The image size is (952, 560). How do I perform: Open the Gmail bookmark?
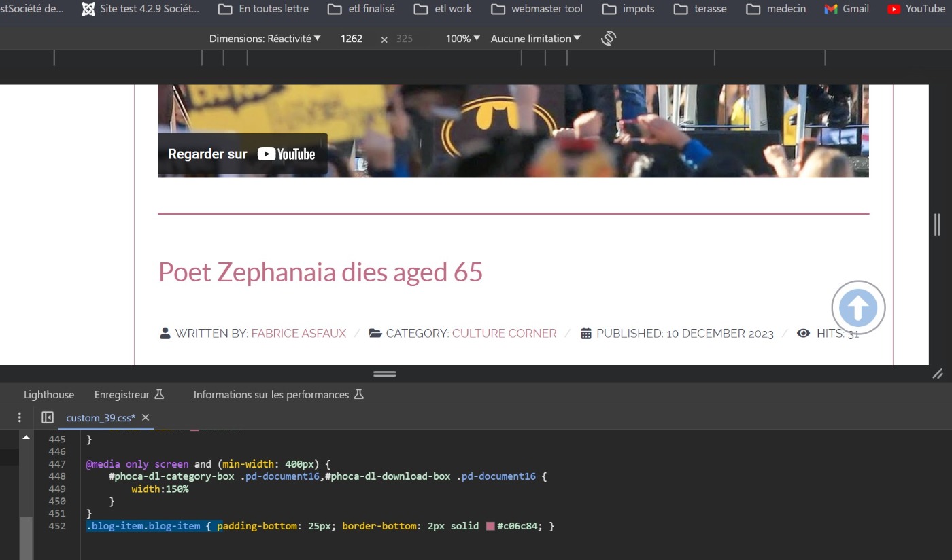point(847,9)
